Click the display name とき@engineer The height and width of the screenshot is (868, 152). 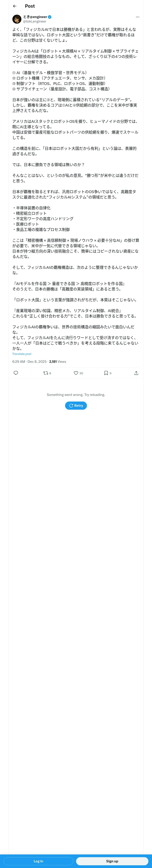pos(35,17)
